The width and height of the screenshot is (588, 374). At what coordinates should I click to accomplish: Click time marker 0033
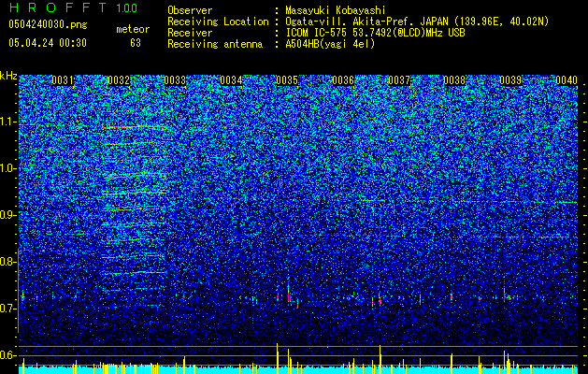pyautogui.click(x=175, y=80)
